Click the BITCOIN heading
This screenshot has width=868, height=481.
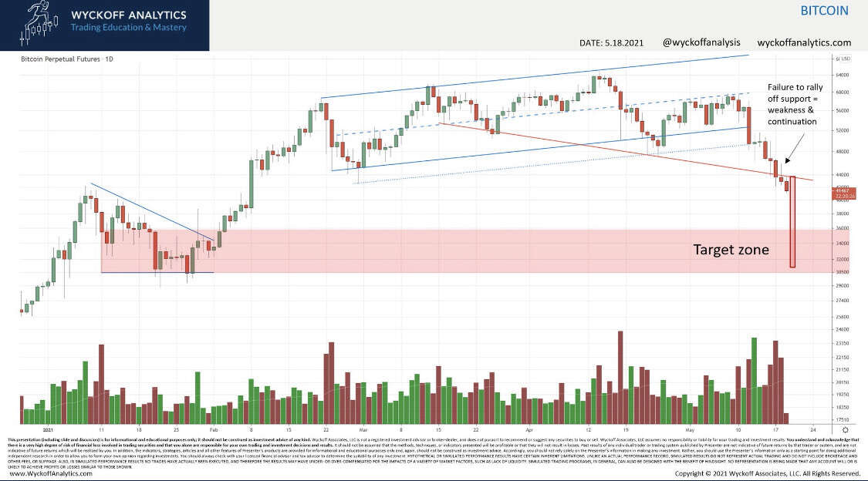coord(824,11)
